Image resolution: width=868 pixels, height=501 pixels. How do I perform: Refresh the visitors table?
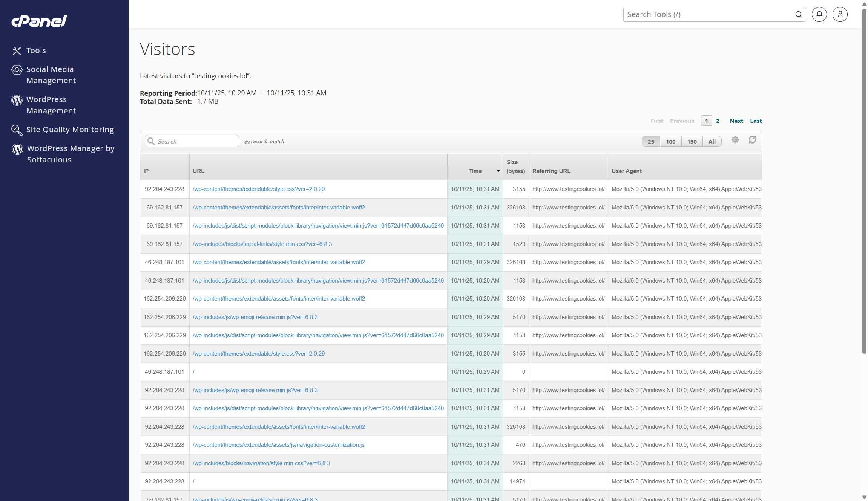[752, 140]
